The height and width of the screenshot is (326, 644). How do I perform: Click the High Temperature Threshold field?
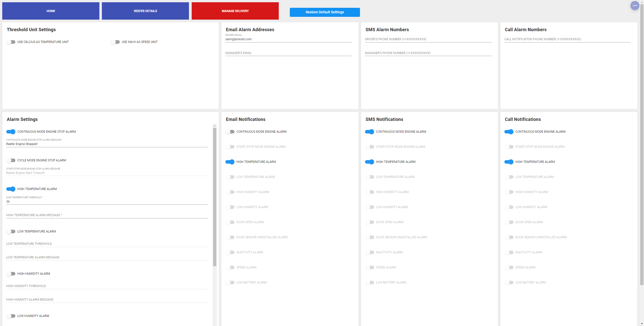(107, 202)
